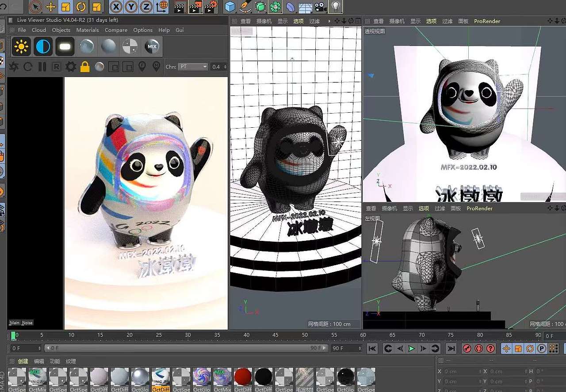Viewport: 566px width, 392px height.
Task: Add a Subdivision Surface generator
Action: point(260,7)
